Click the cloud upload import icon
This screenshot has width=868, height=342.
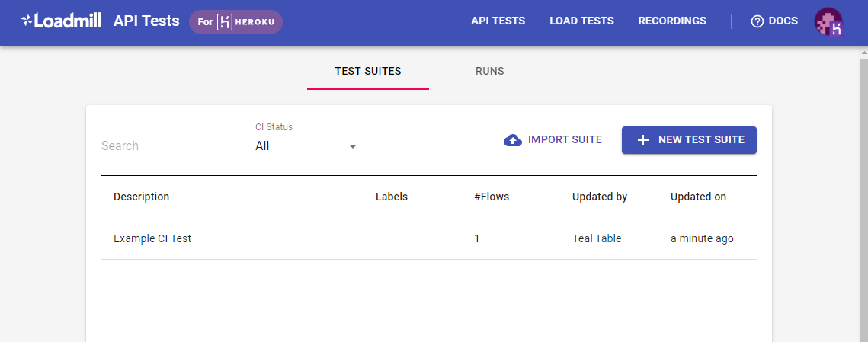pos(513,140)
